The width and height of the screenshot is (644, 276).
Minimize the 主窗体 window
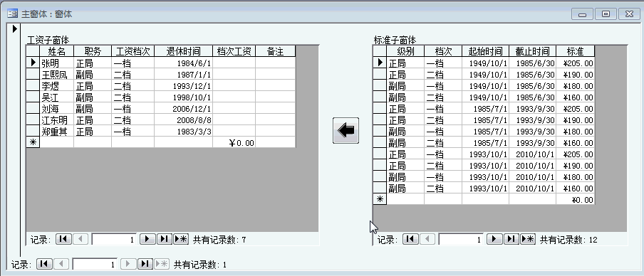click(x=582, y=14)
